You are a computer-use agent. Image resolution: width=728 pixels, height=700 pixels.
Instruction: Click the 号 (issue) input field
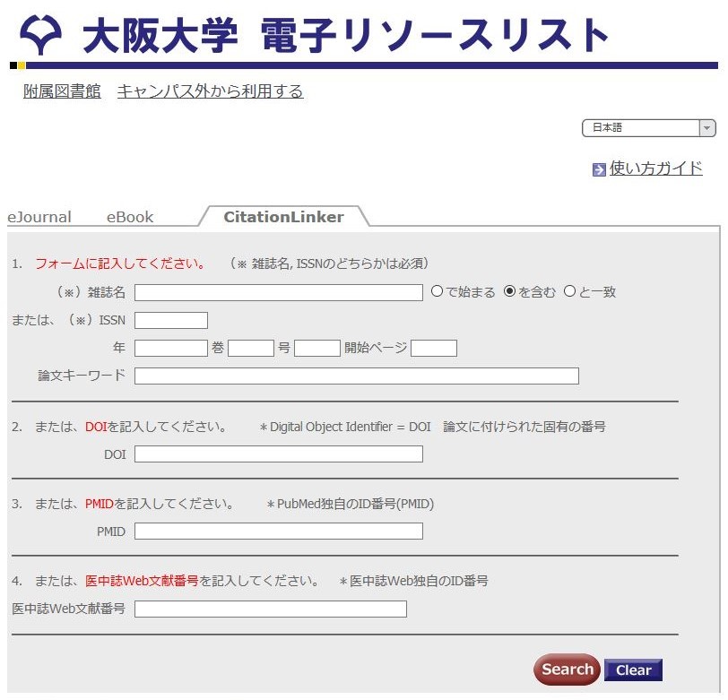coord(317,348)
